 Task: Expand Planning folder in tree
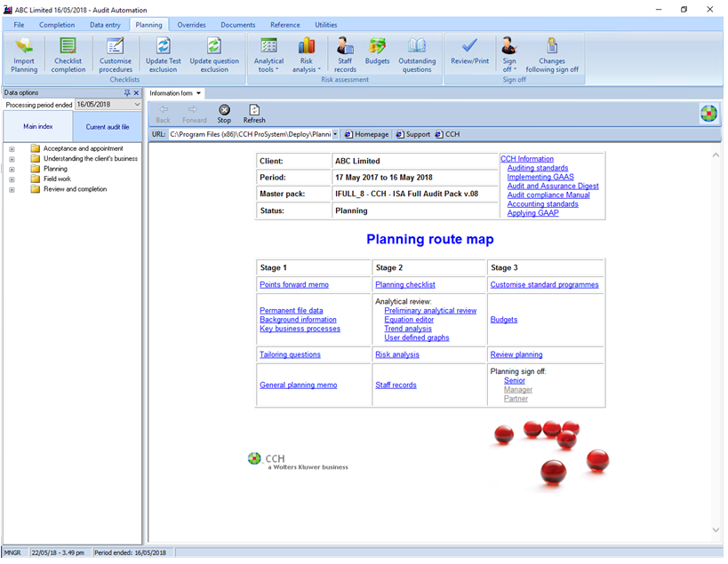tap(12, 170)
